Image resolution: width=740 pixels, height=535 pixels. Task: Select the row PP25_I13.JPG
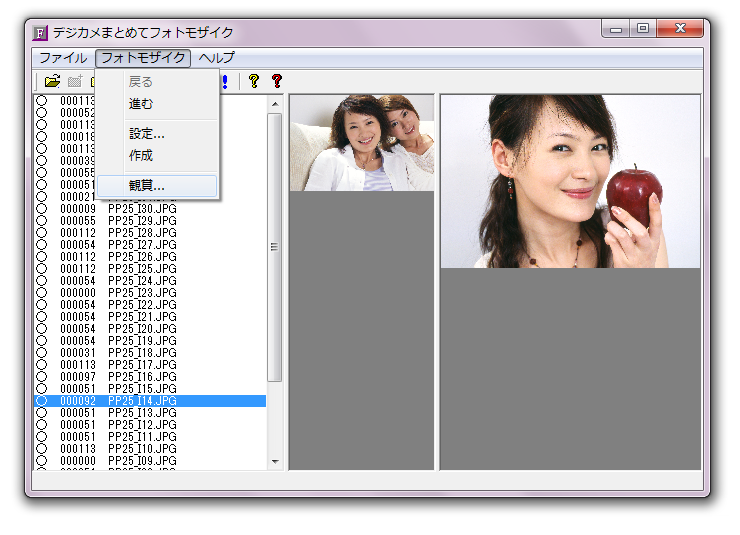tap(150, 412)
